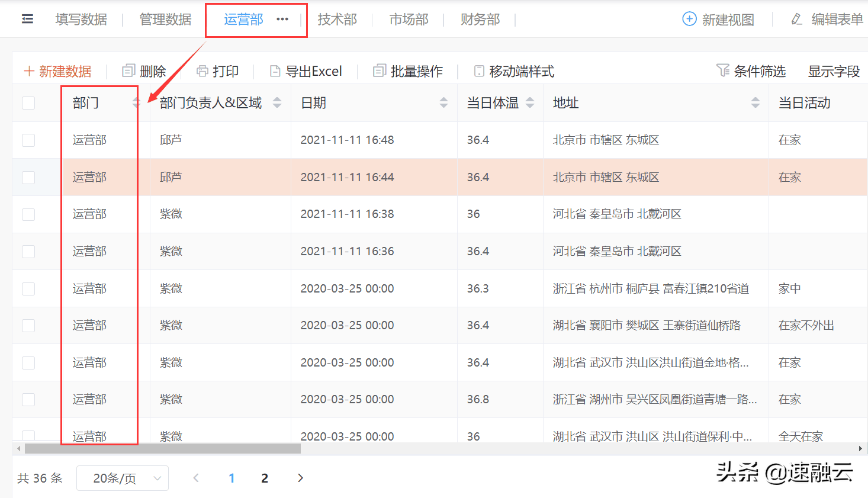
Task: Toggle the select-all header checkbox
Action: (x=28, y=103)
